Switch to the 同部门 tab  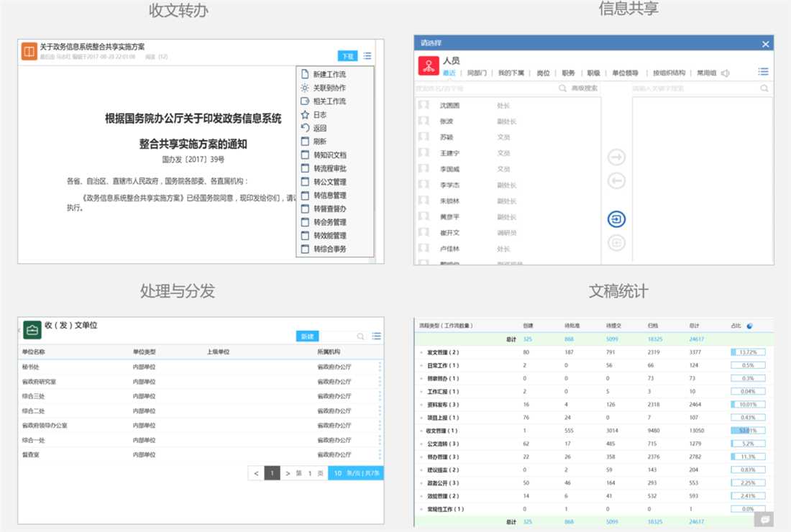click(x=477, y=73)
